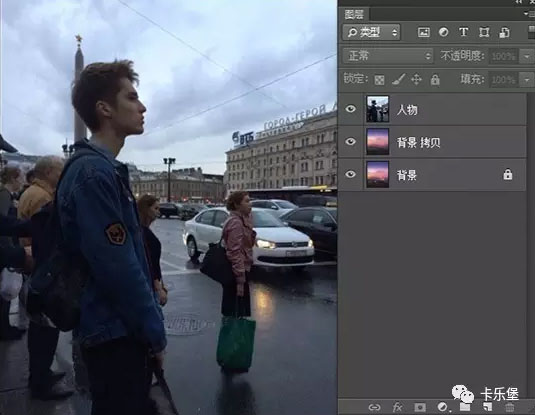
Task: Click the pixel layer filter icon
Action: click(x=423, y=32)
